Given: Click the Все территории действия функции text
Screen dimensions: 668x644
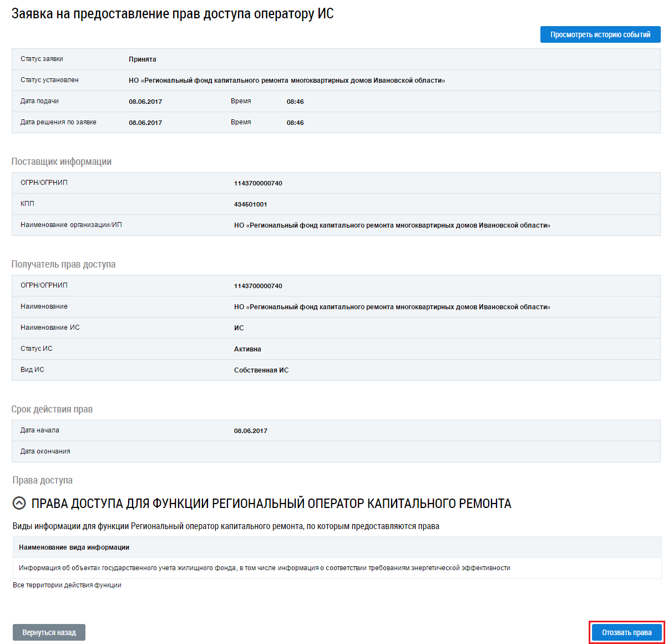Looking at the screenshot, I should point(67,585).
